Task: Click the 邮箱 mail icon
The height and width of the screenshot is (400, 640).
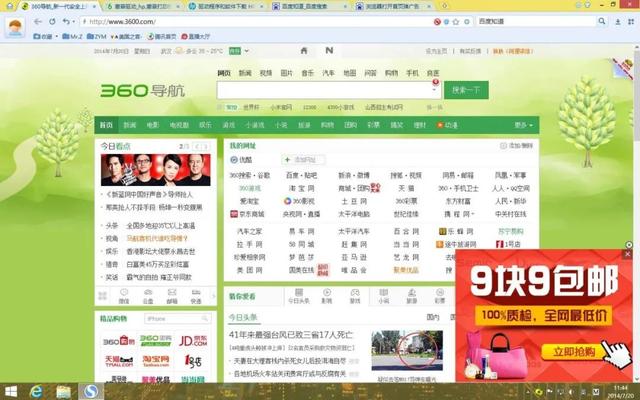Action: (x=172, y=296)
